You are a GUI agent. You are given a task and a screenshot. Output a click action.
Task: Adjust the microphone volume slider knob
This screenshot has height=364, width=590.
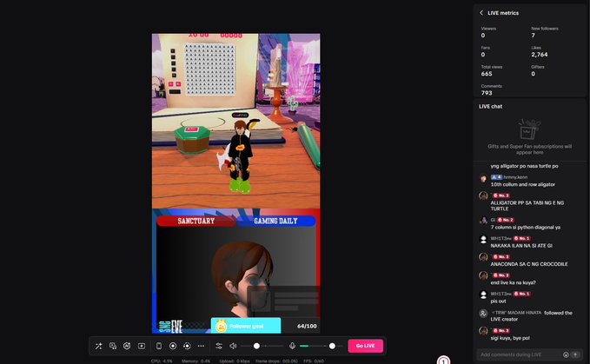coord(332,346)
